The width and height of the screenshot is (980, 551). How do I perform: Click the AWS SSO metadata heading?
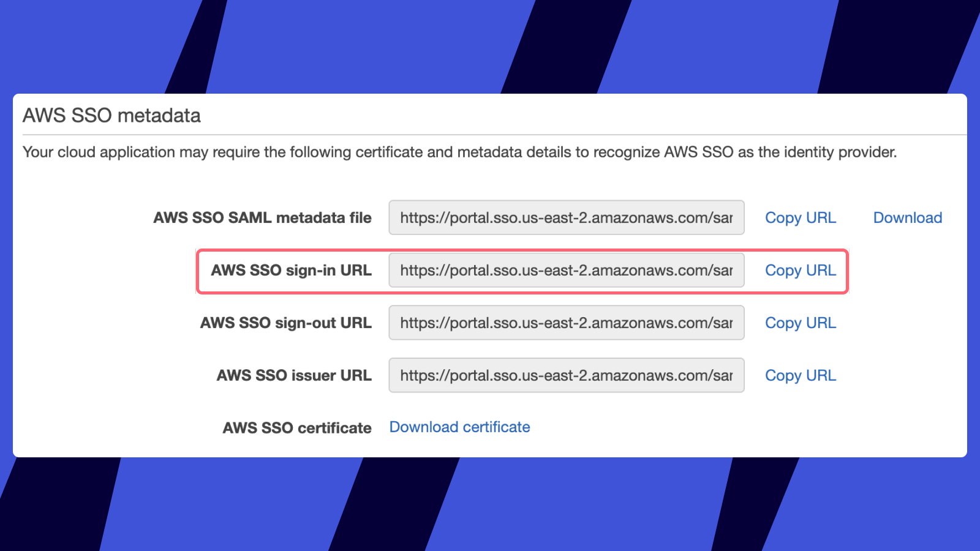pos(111,116)
